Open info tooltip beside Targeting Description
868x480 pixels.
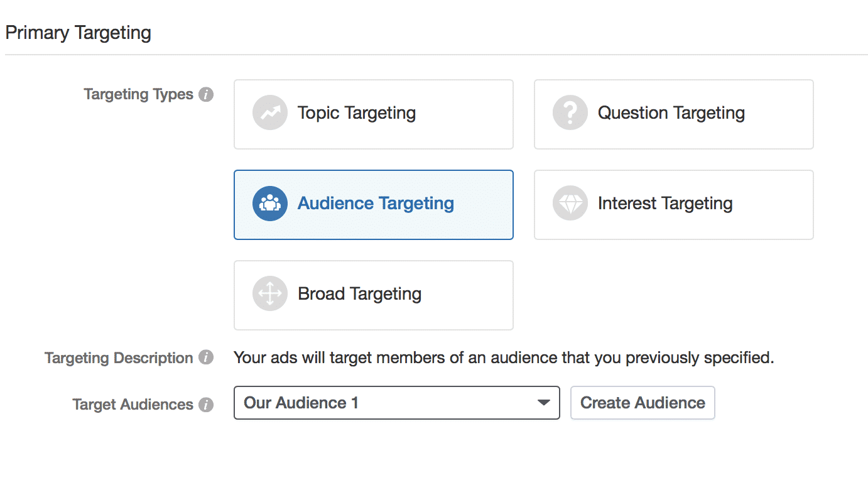pos(206,358)
